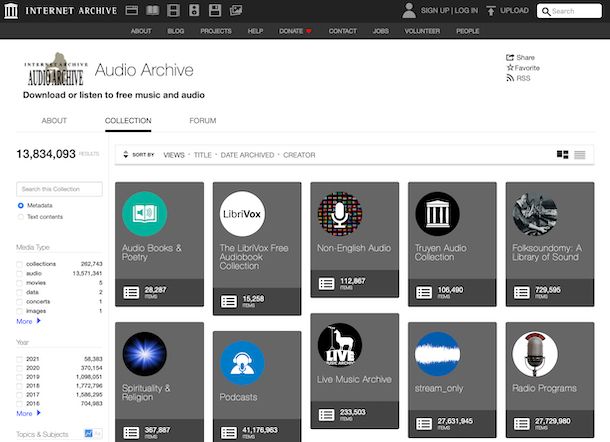Open the Software floppy disk icon
The image size is (610, 442).
pyautogui.click(x=215, y=11)
